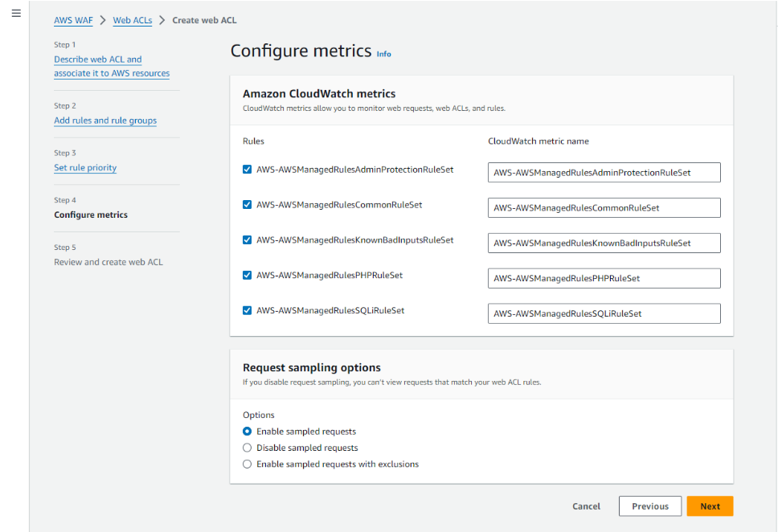778x532 pixels.
Task: Select Disable sampled requests option
Action: coord(248,448)
